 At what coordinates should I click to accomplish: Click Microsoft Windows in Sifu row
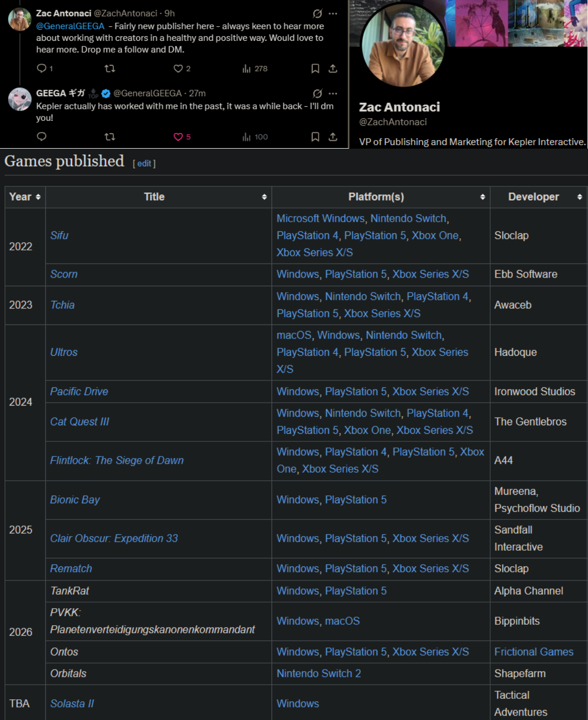(x=320, y=219)
